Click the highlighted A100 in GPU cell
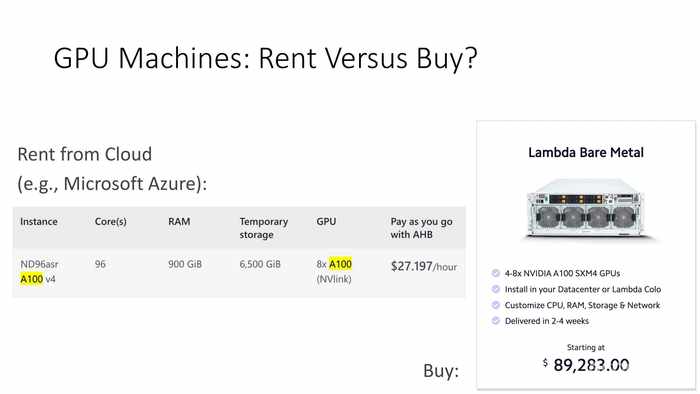This screenshot has height=394, width=700. pyautogui.click(x=340, y=265)
